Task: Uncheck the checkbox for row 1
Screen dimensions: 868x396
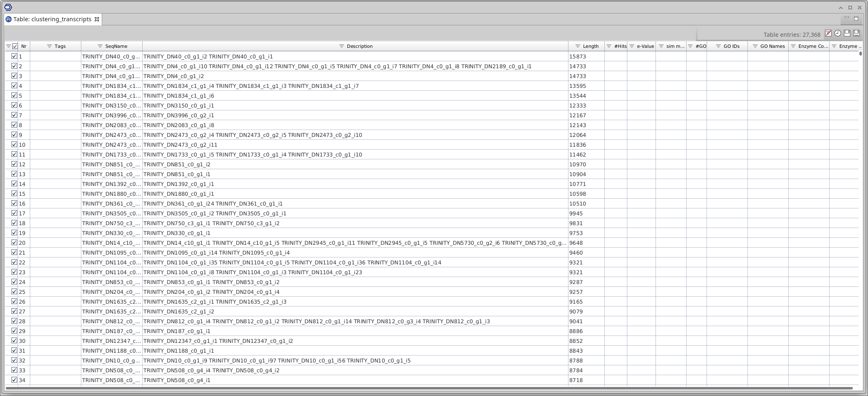Action: pos(14,56)
